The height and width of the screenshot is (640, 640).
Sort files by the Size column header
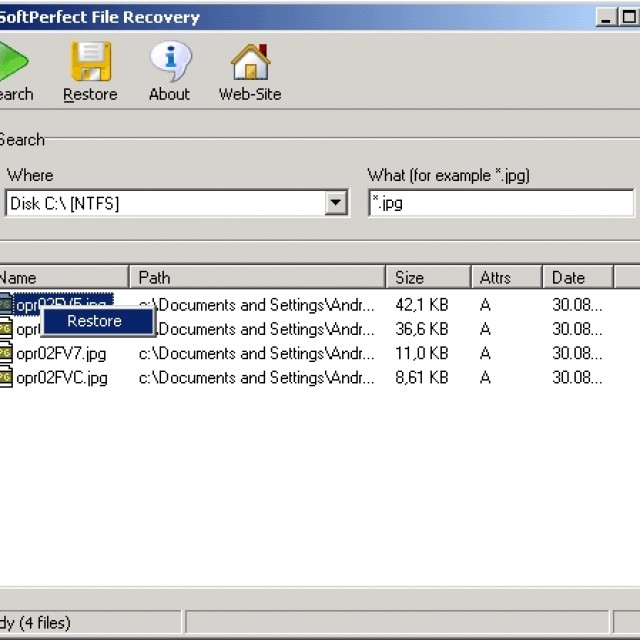428,278
